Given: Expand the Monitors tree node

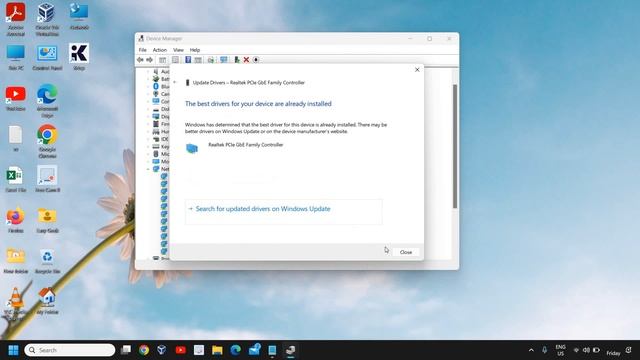Looking at the screenshot, I should (x=148, y=162).
